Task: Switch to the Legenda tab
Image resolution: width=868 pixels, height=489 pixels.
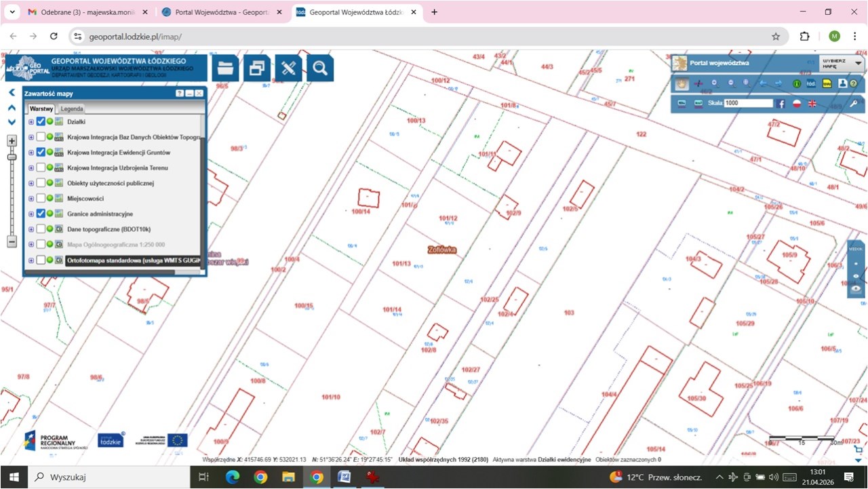Action: tap(72, 109)
